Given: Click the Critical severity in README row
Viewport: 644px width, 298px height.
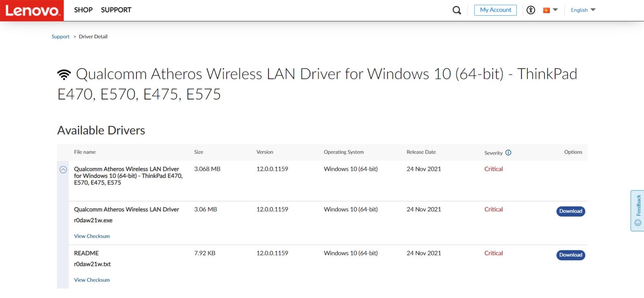Looking at the screenshot, I should 493,253.
